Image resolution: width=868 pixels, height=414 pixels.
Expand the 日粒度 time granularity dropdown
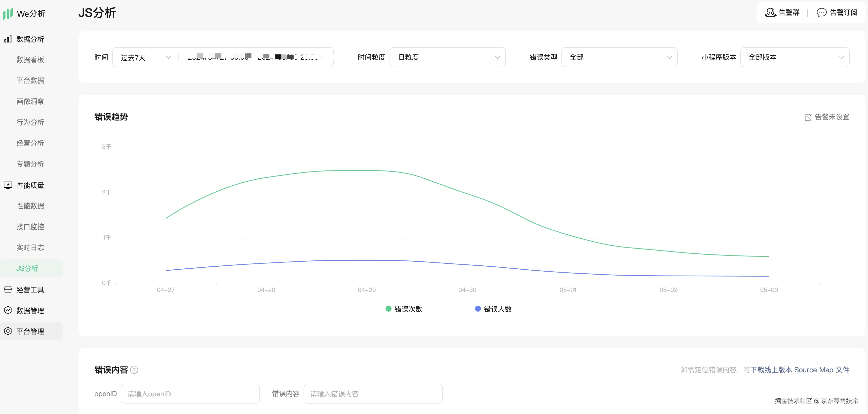pyautogui.click(x=447, y=57)
